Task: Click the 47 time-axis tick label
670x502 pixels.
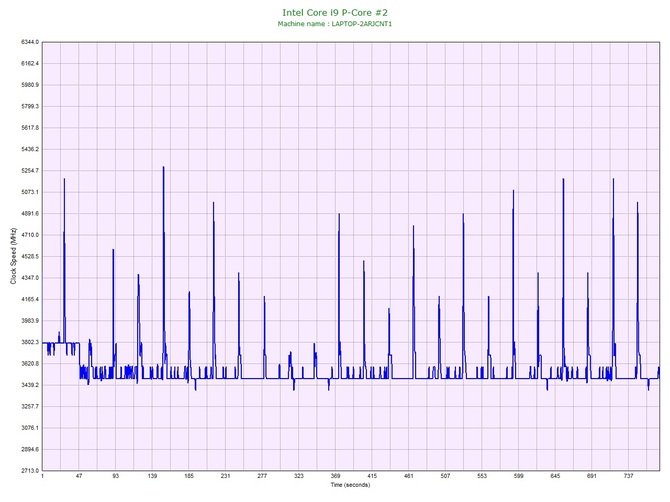Action: (x=79, y=476)
